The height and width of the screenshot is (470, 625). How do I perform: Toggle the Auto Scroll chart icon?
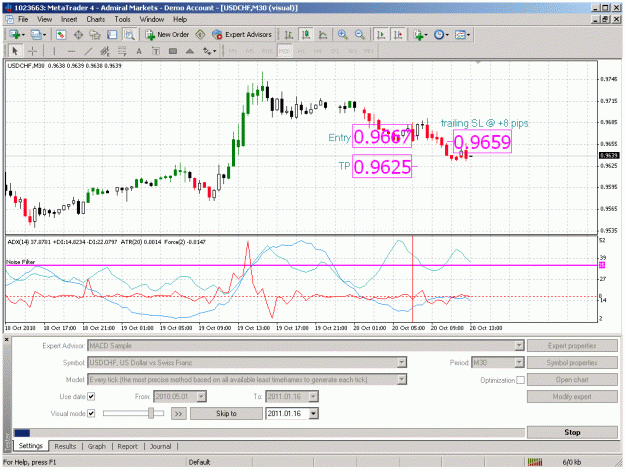(381, 35)
